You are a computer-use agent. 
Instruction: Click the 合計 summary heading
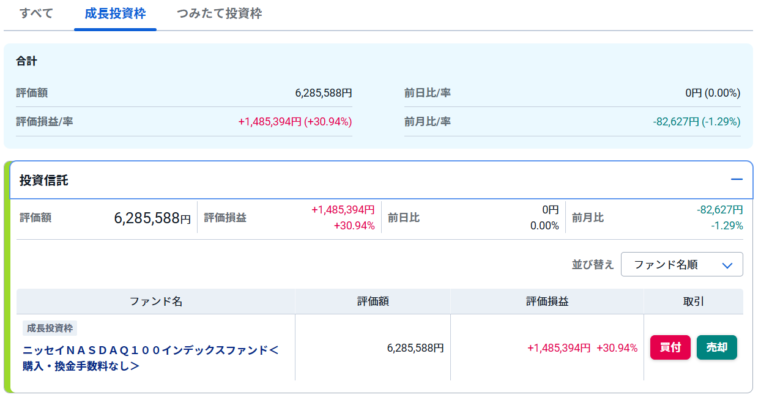[x=27, y=61]
